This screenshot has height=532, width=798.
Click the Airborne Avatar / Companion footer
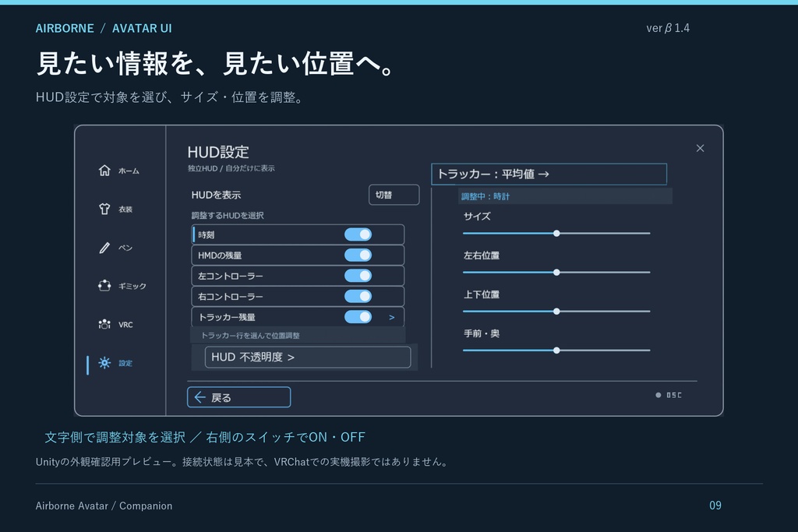click(x=104, y=506)
